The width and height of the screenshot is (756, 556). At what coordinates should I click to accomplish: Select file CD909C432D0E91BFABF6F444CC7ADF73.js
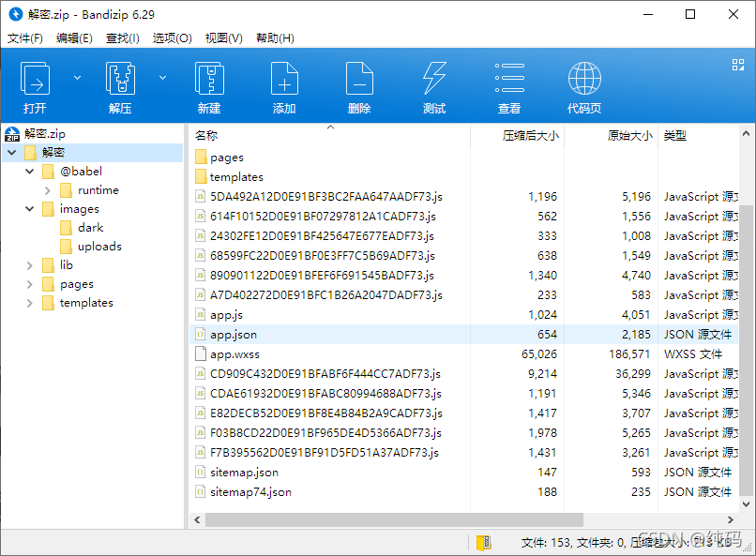click(463, 374)
